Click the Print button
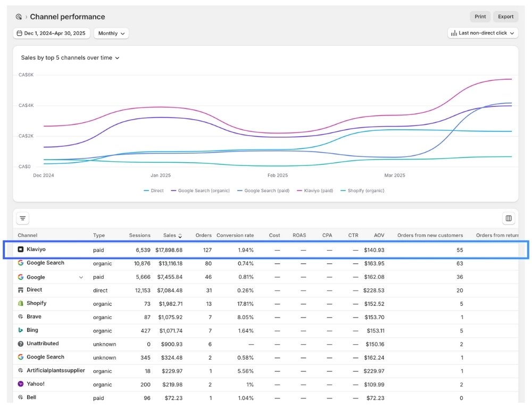532x408 pixels. [x=480, y=16]
